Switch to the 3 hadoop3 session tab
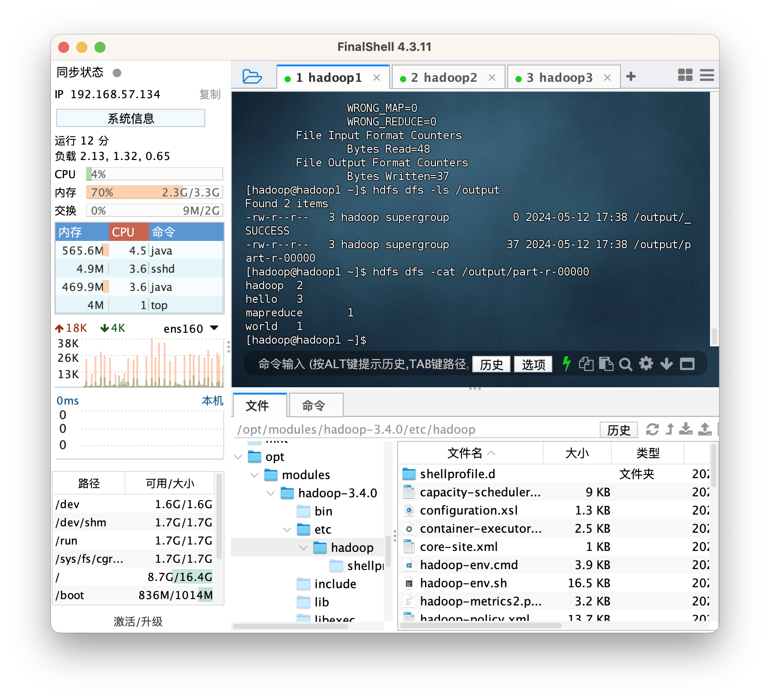The width and height of the screenshot is (770, 700). point(564,77)
